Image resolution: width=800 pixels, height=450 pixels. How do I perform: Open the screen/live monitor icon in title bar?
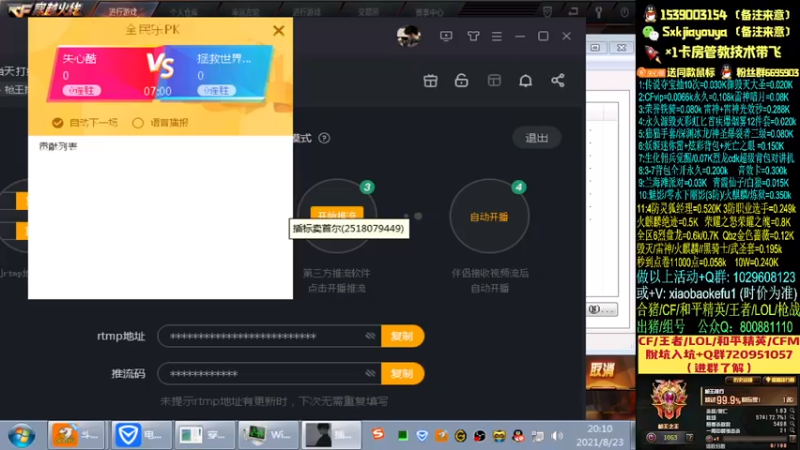[x=446, y=36]
